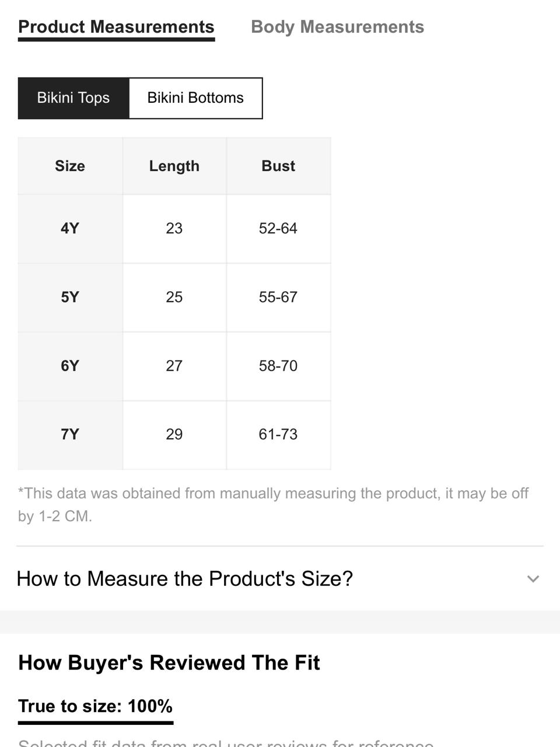Click the Size column header
Viewport: 560px width, 747px height.
point(70,166)
